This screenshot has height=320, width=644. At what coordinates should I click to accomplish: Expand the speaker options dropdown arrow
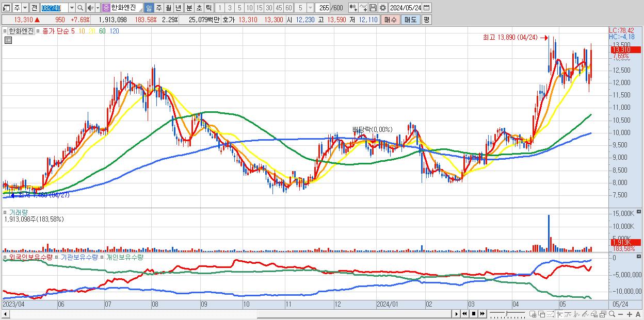click(x=98, y=8)
